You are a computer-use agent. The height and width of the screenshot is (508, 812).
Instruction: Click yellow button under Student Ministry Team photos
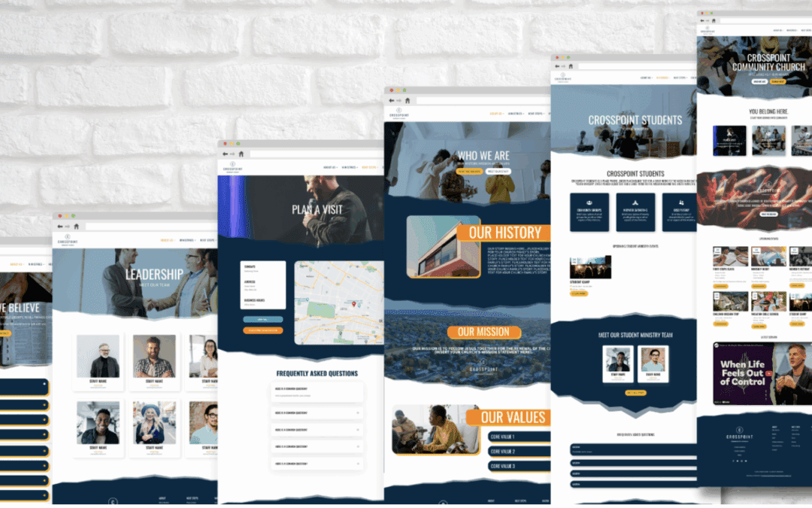click(635, 392)
